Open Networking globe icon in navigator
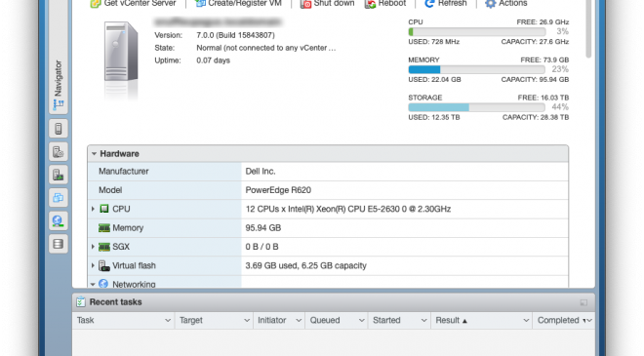This screenshot has height=356, width=644. (59, 220)
